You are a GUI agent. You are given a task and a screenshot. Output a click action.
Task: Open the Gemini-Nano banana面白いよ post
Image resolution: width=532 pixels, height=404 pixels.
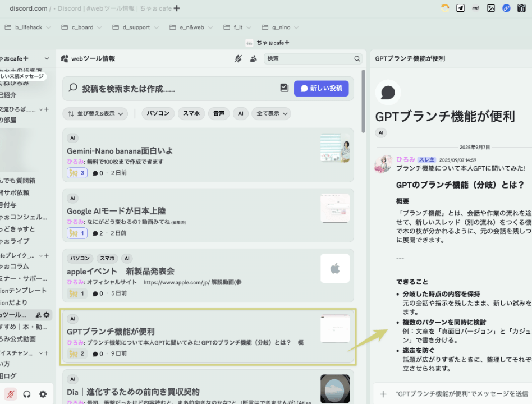[120, 151]
